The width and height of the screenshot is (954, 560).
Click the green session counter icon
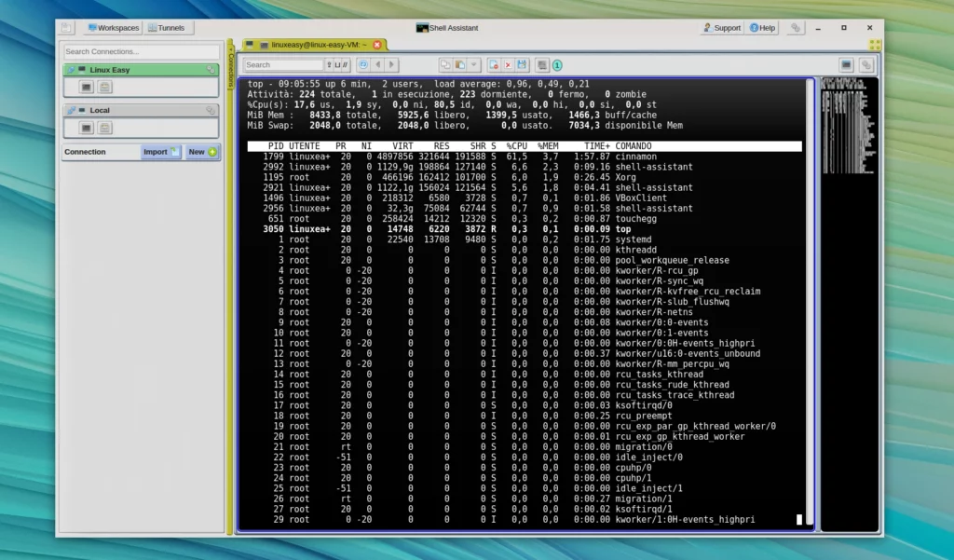tap(559, 64)
